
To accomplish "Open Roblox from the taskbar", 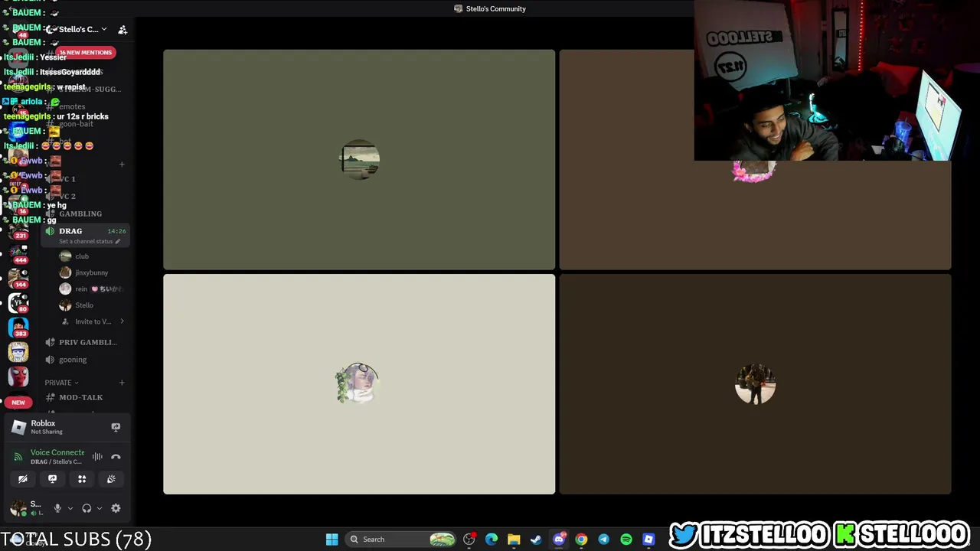I will (x=648, y=540).
